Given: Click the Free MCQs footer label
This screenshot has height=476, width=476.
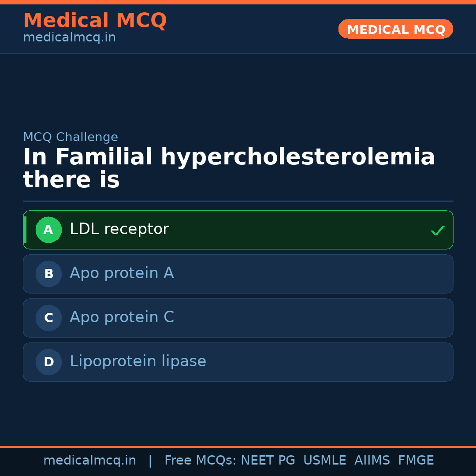Looking at the screenshot, I should click(200, 461).
